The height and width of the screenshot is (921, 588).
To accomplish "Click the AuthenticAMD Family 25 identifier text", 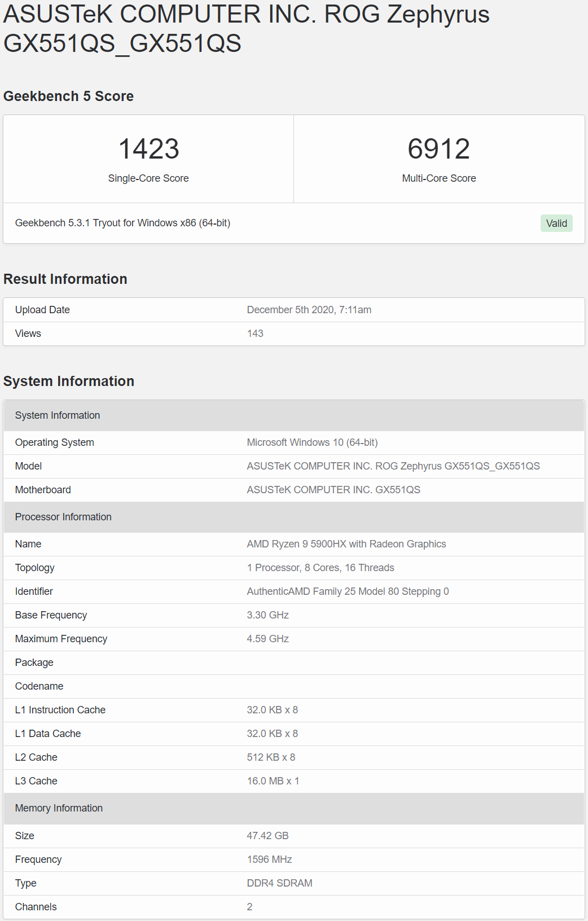I will coord(348,591).
